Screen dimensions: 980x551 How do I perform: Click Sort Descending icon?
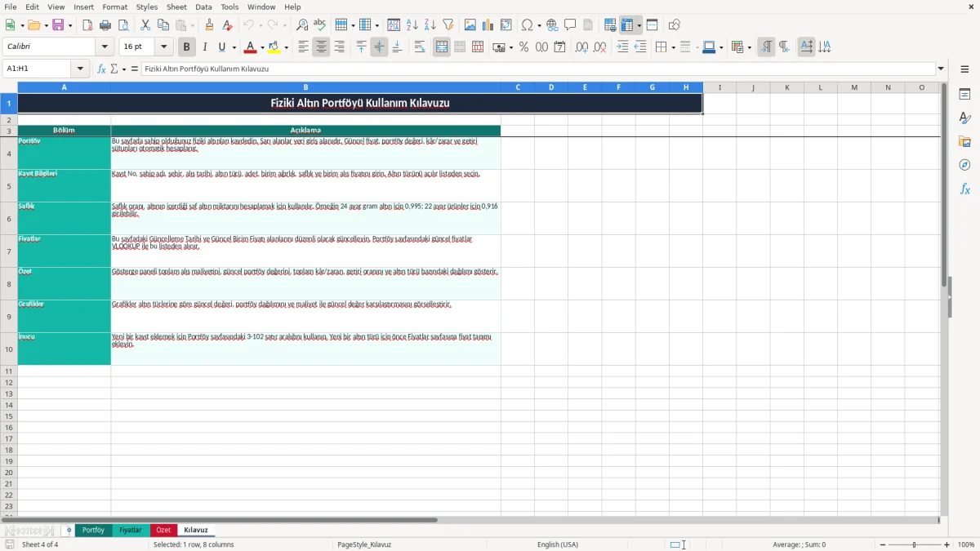click(430, 25)
